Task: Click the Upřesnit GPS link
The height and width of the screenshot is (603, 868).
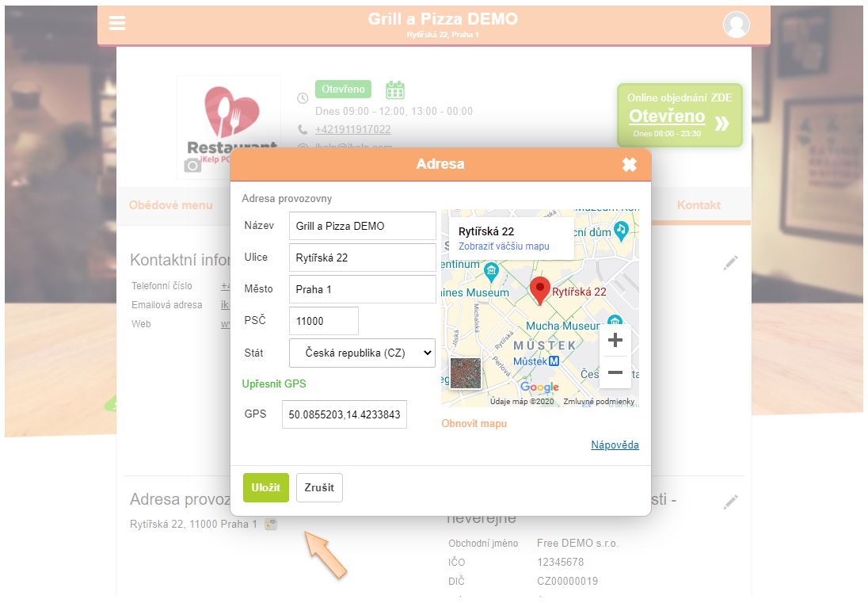Action: [274, 384]
